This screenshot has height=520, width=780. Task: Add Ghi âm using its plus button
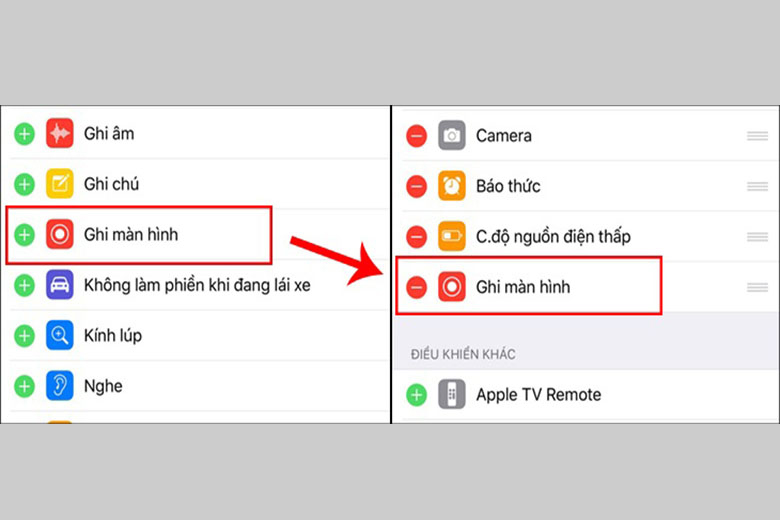click(24, 133)
